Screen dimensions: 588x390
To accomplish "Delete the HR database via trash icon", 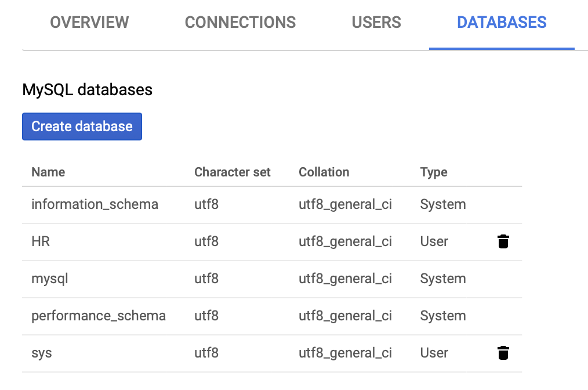I will (x=503, y=241).
